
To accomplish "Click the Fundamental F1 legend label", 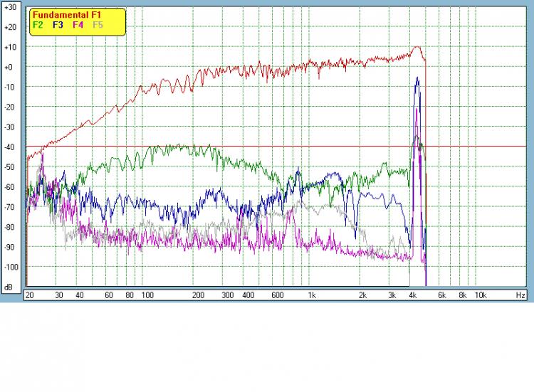I will pos(67,15).
